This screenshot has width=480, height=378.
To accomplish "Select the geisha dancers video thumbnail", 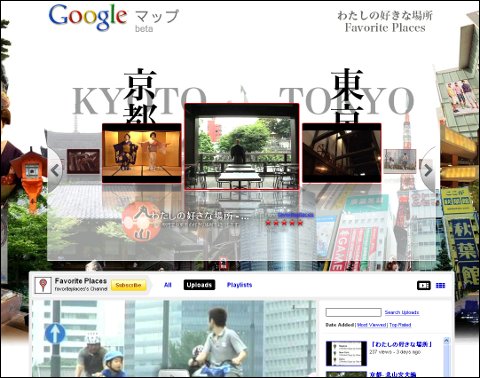I will 142,153.
